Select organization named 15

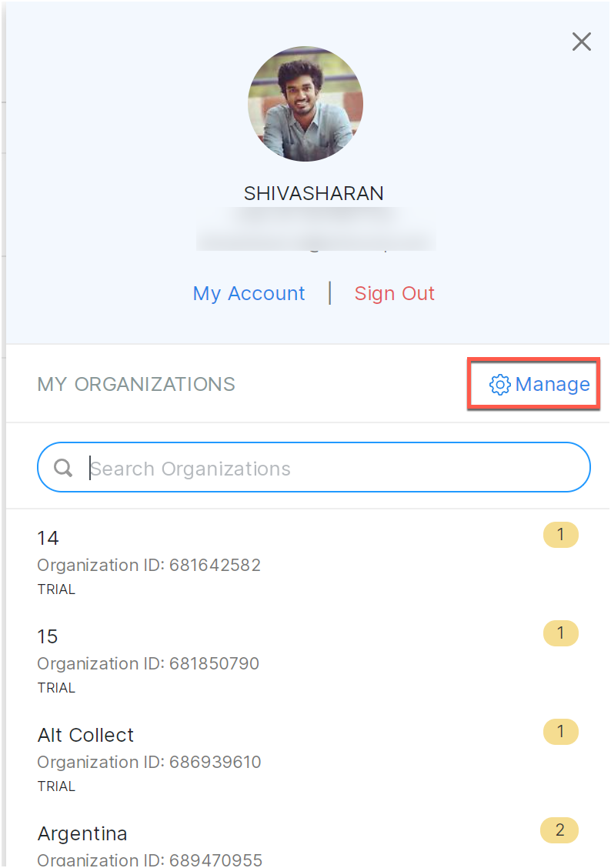(48, 636)
